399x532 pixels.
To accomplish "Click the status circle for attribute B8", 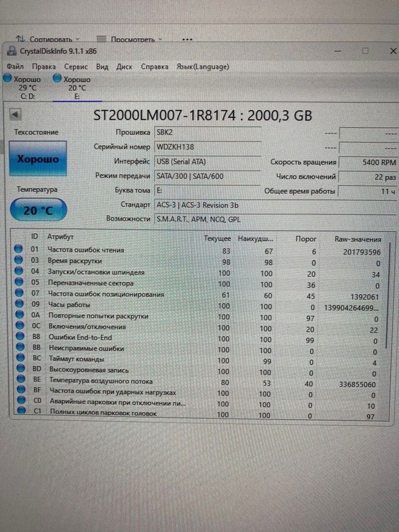I will pos(20,336).
